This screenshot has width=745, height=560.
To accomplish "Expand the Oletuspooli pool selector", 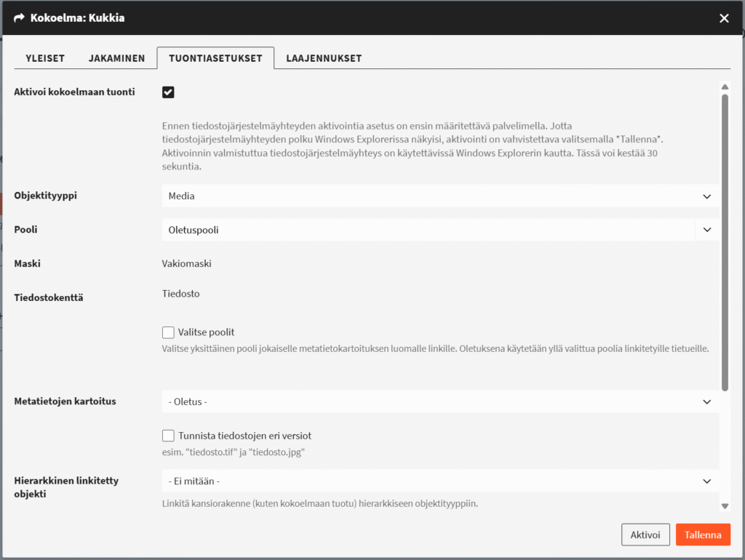I will click(440, 230).
